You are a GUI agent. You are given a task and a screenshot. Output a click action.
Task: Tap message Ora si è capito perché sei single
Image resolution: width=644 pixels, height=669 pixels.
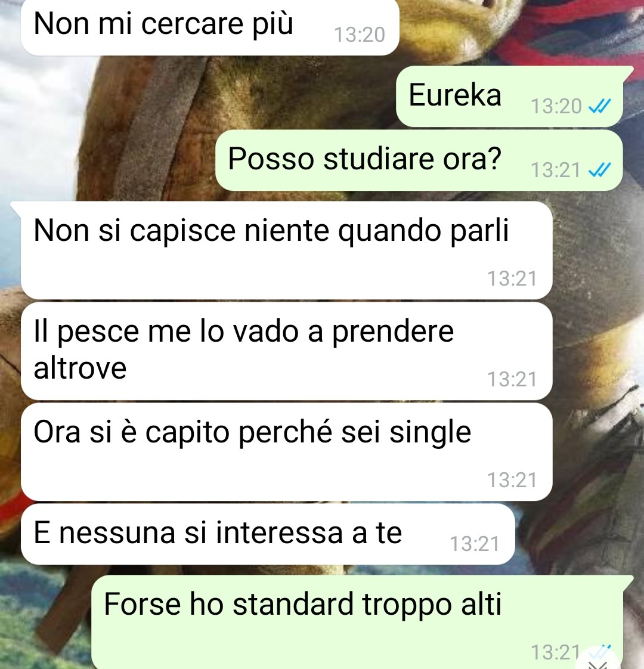coord(287,452)
